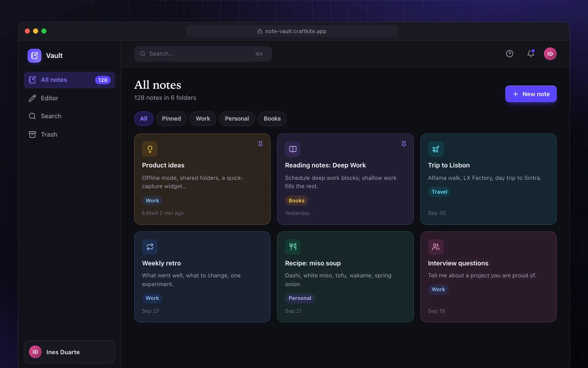Open the notifications bell
The width and height of the screenshot is (588, 368).
tap(531, 54)
